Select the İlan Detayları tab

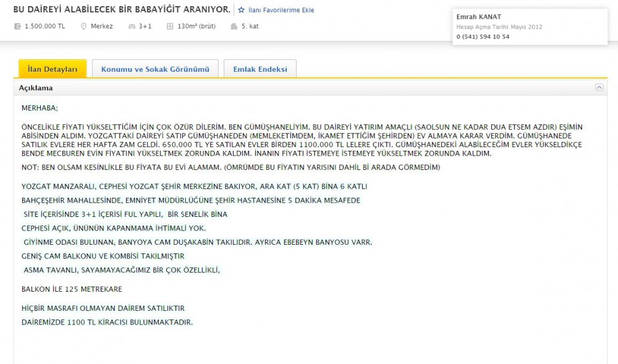(52, 69)
